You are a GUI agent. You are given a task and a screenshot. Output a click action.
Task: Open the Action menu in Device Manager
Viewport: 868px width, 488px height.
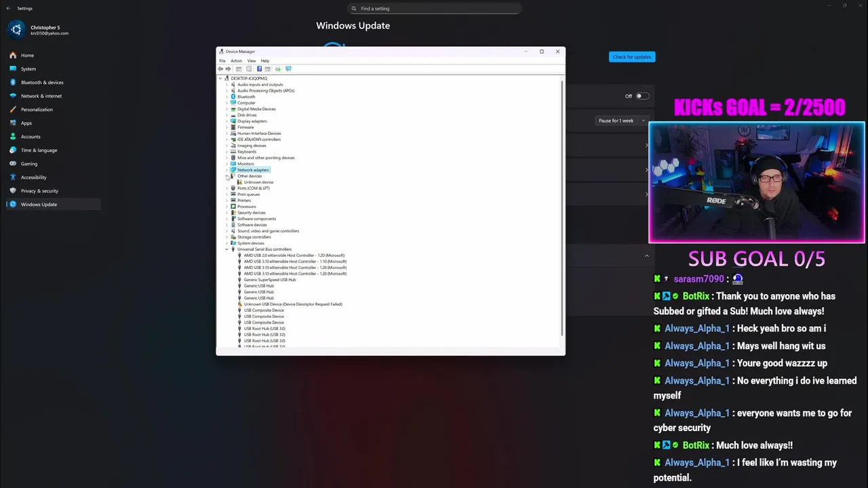point(236,61)
